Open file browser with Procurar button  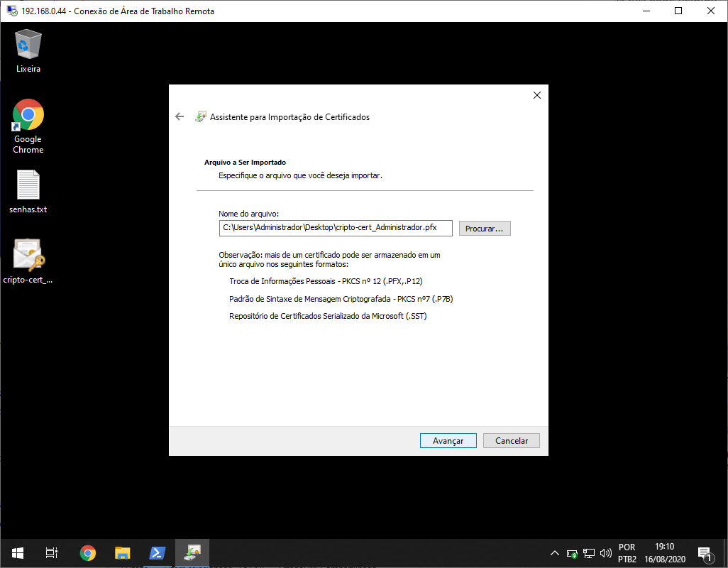[x=484, y=229]
